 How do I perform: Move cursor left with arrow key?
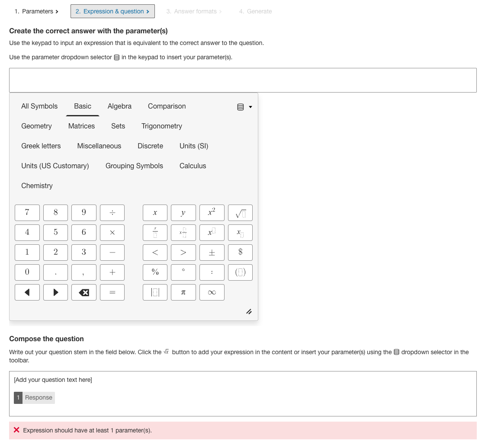click(27, 292)
